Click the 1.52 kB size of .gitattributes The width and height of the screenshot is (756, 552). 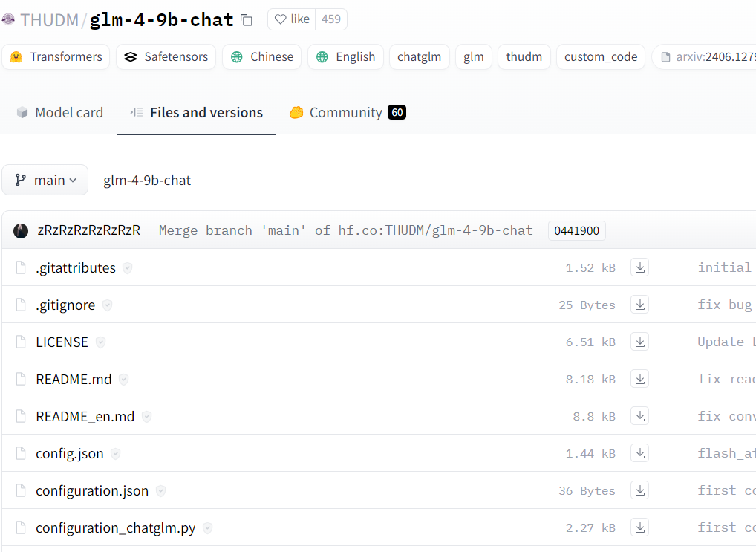(x=590, y=267)
